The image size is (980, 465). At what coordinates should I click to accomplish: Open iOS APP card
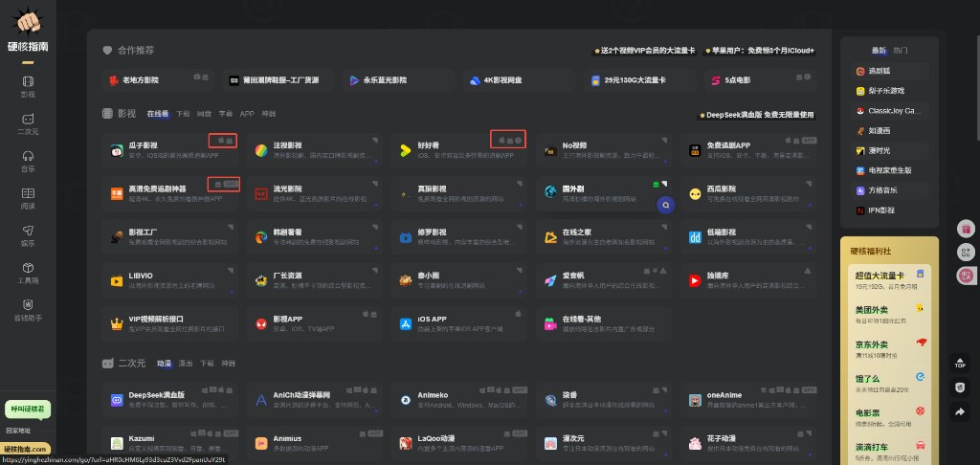tap(459, 323)
